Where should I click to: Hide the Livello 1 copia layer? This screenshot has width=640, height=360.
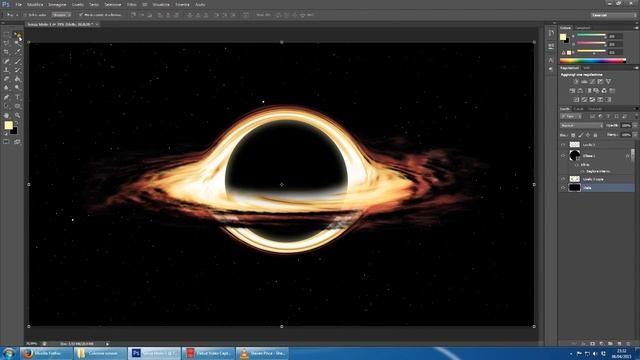pos(563,179)
